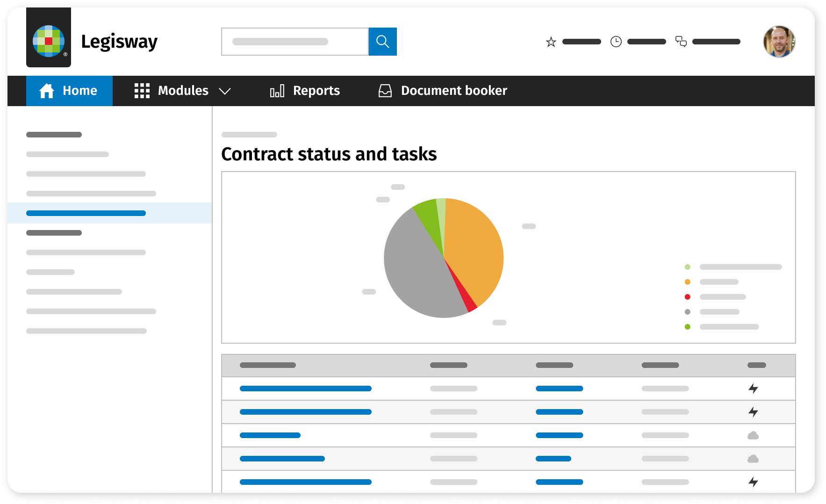Click the cloud icon in fourth table row
Image resolution: width=826 pixels, height=504 pixels.
pyautogui.click(x=753, y=459)
